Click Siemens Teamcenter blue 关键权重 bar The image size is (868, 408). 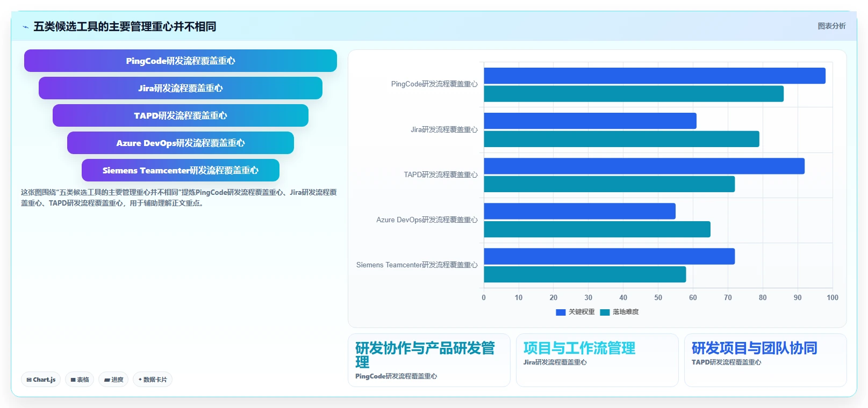click(x=609, y=256)
